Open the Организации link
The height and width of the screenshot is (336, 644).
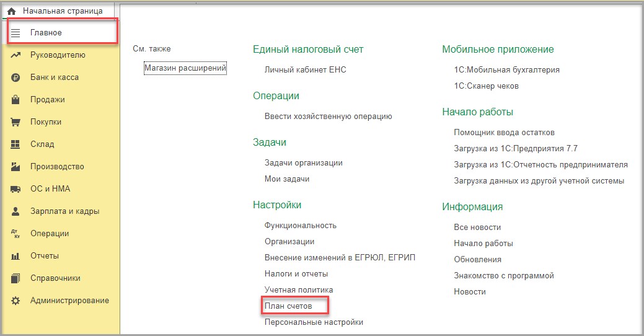(x=289, y=242)
